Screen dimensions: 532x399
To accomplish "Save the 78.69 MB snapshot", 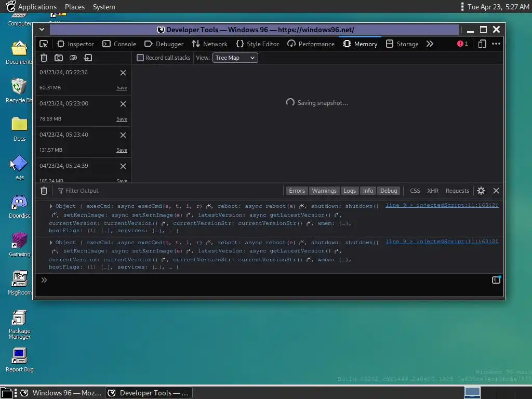I will (x=122, y=119).
